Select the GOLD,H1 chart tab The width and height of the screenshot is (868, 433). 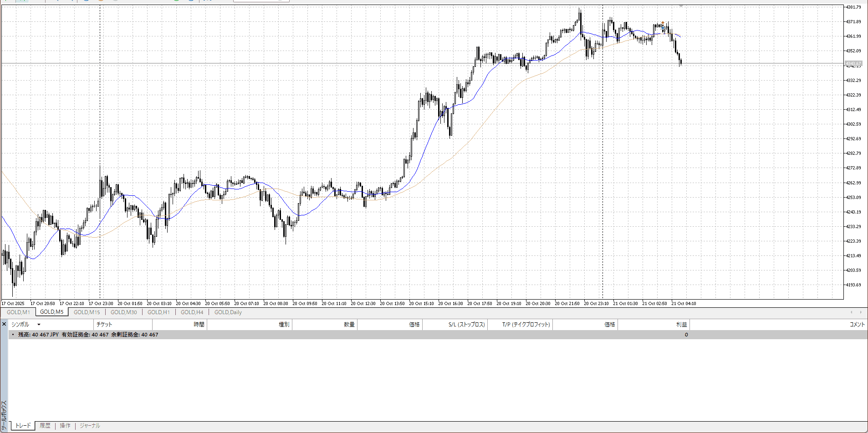coord(158,312)
